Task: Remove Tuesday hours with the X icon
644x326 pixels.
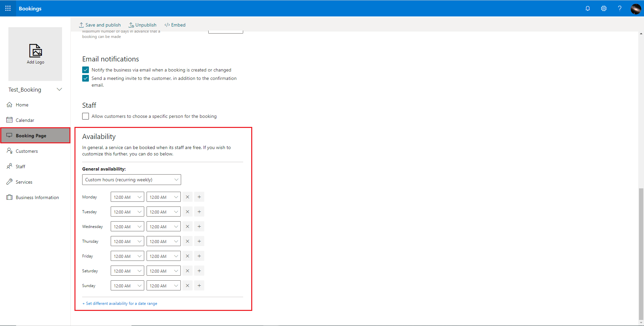Action: [187, 212]
